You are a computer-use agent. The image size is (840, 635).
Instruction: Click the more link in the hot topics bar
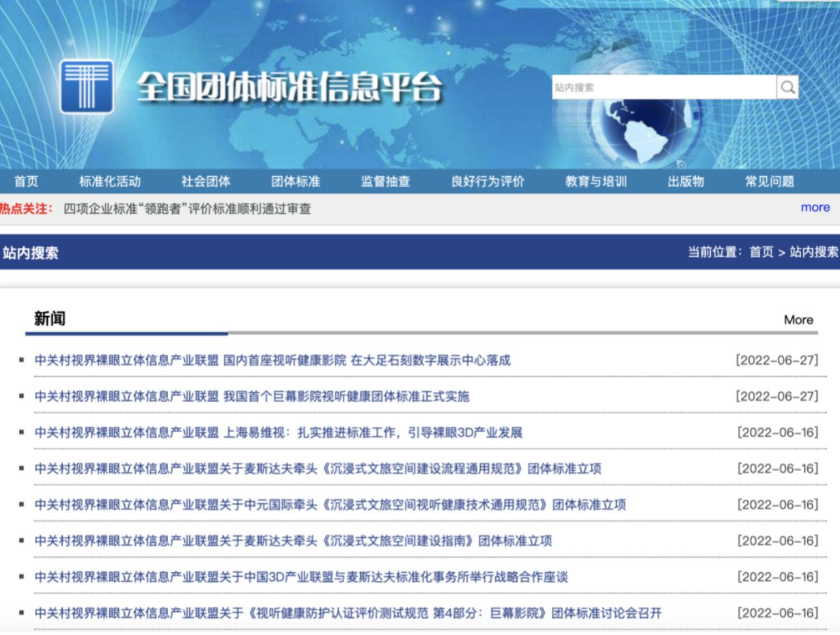(x=815, y=208)
